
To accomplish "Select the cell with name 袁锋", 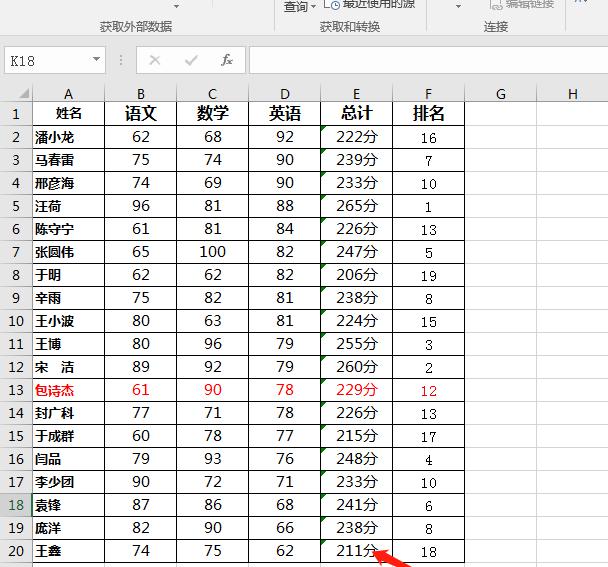I will pos(69,505).
